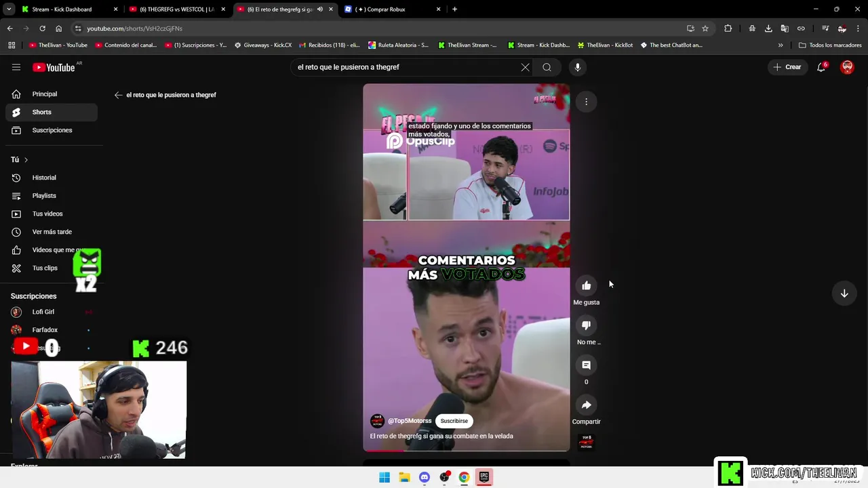This screenshot has width=868, height=488.
Task: Go back in browser history
Action: (x=10, y=28)
